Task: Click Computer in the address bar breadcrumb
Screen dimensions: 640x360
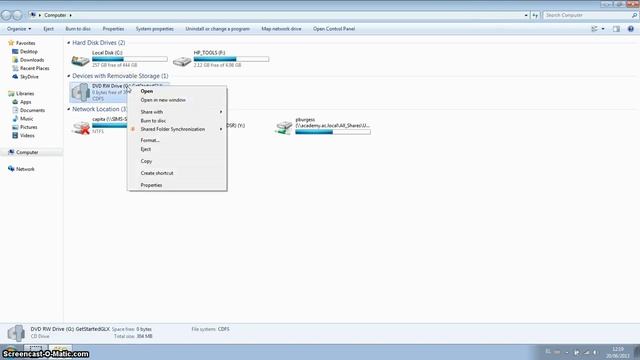Action: point(55,15)
